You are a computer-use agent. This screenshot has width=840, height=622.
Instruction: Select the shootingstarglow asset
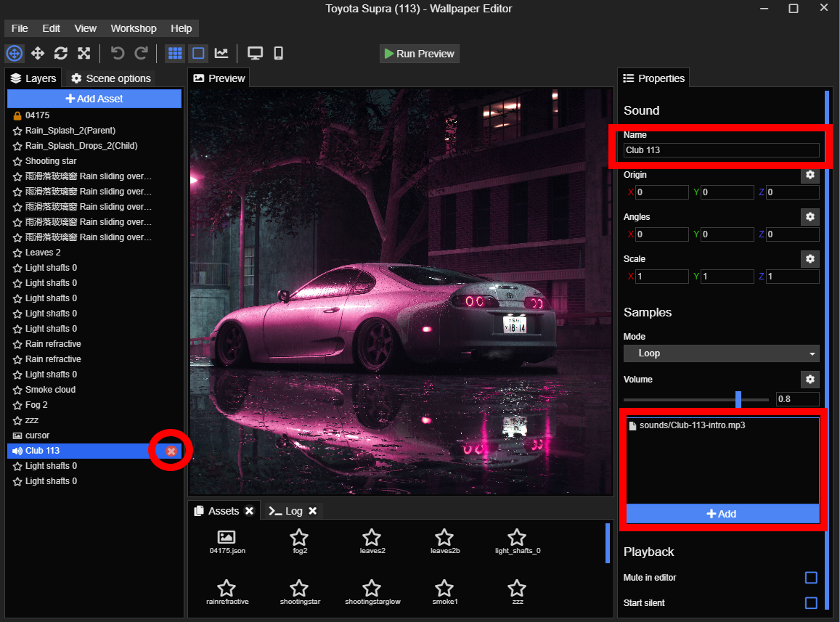372,592
